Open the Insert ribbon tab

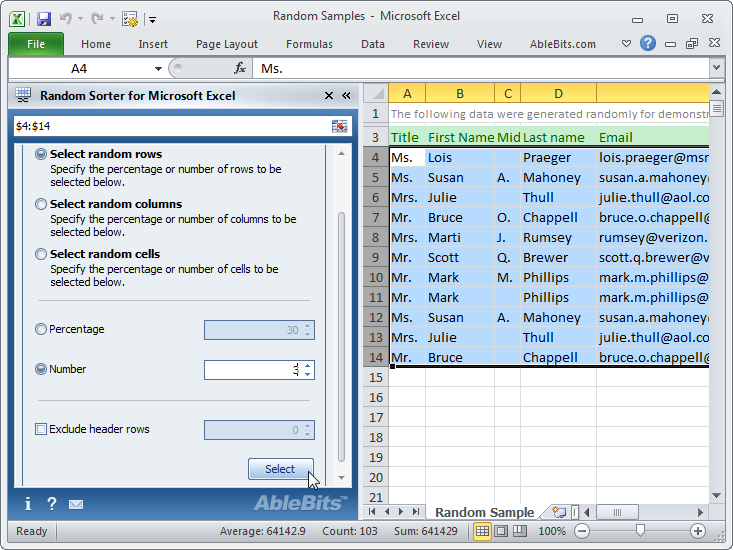(153, 44)
